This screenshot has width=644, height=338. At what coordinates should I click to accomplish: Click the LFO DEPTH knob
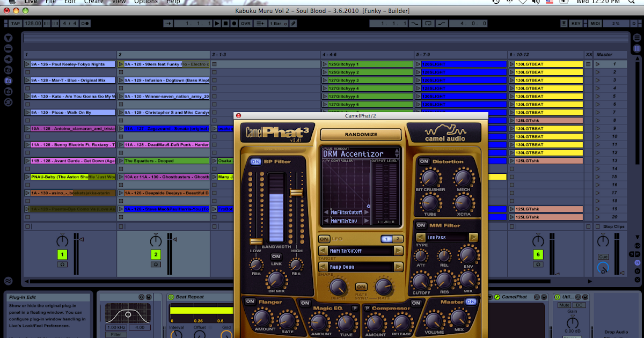(338, 287)
